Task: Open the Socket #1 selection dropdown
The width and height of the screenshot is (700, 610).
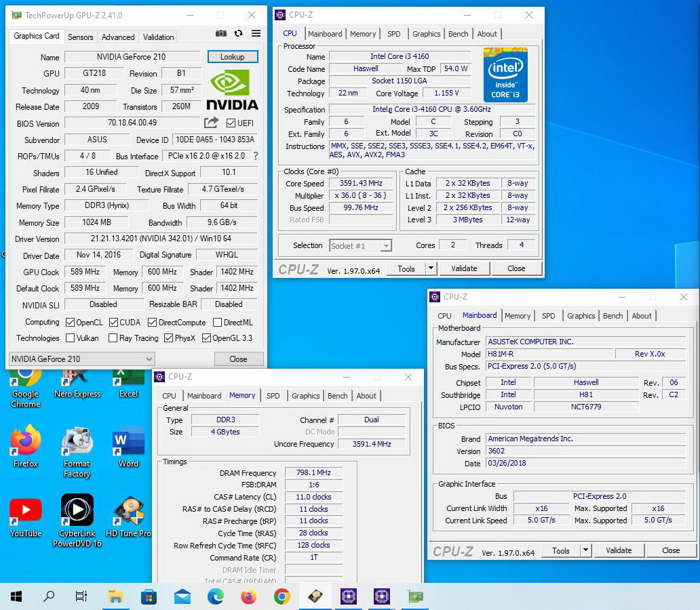Action: [360, 245]
